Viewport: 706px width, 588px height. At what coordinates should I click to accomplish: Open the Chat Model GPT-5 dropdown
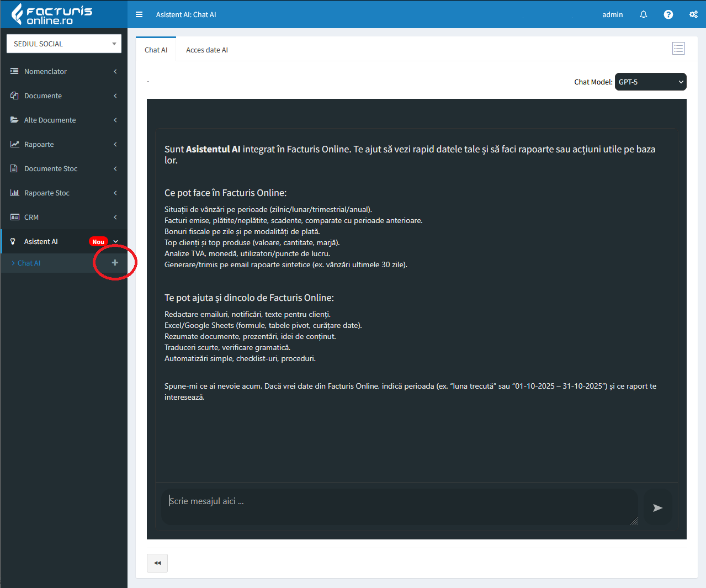(x=650, y=82)
